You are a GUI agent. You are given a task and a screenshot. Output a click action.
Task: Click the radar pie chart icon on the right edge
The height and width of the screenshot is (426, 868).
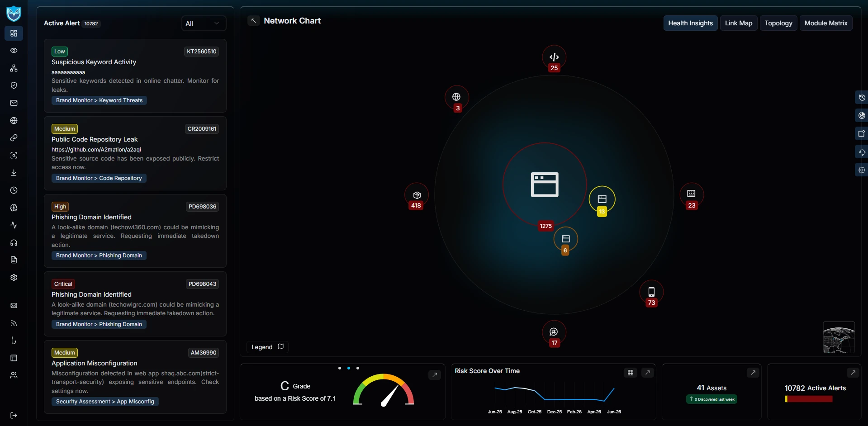click(x=862, y=116)
